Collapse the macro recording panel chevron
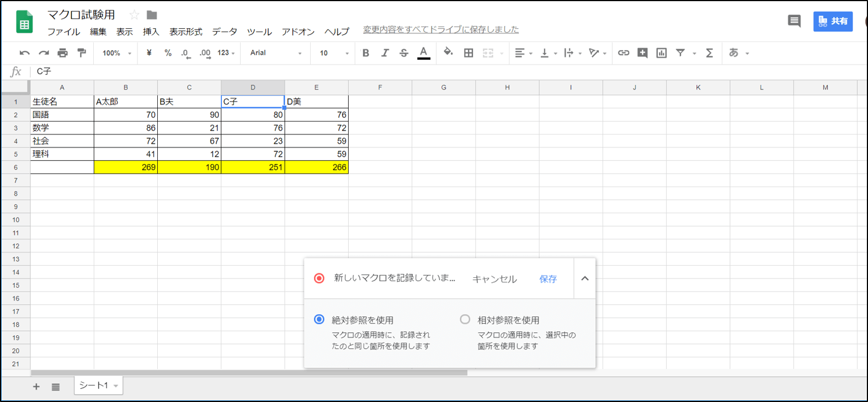 (585, 278)
